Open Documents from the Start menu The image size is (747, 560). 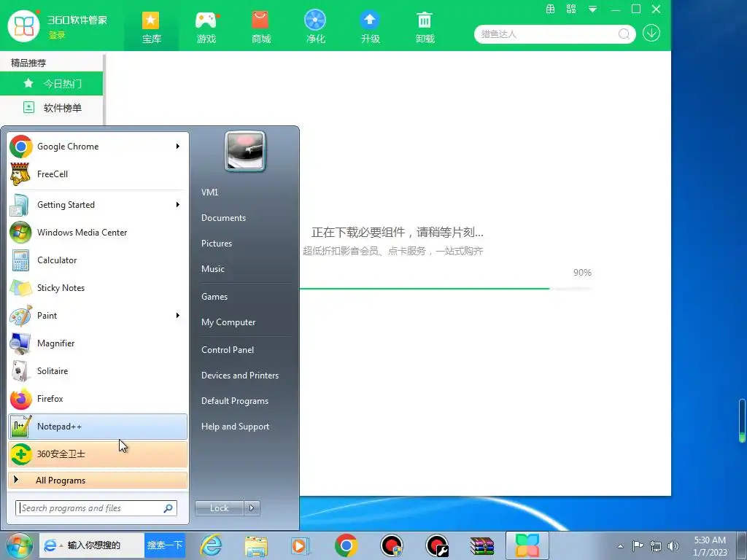pos(223,217)
